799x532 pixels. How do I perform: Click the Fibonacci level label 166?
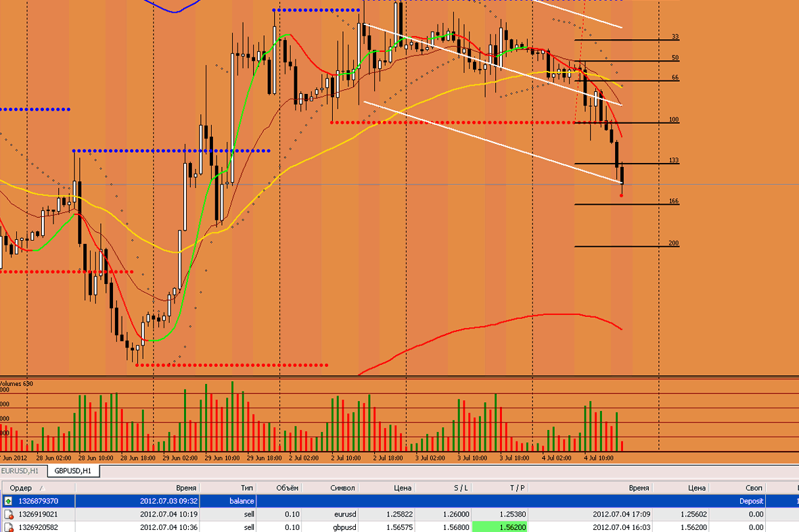pyautogui.click(x=674, y=201)
